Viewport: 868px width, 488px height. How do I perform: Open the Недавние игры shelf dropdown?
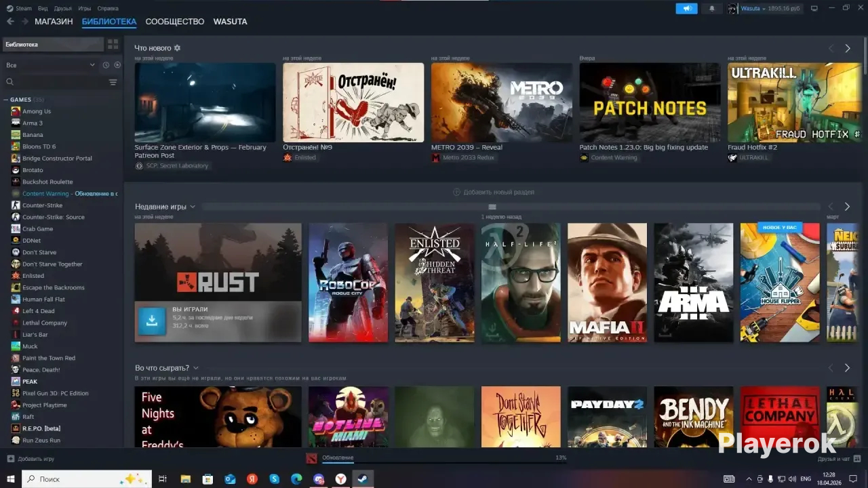[193, 207]
